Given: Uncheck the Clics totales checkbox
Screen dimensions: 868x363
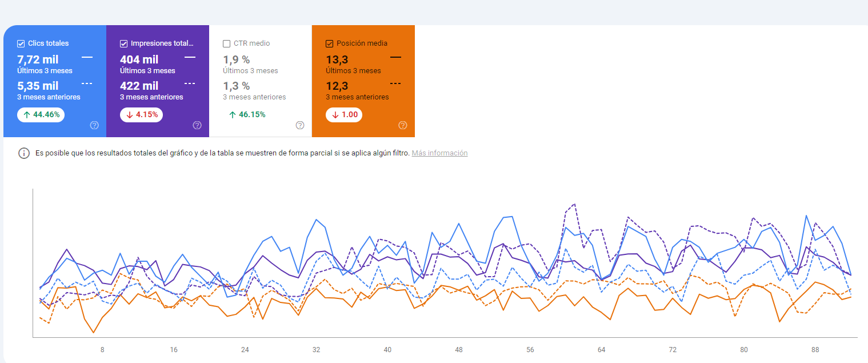Looking at the screenshot, I should pyautogui.click(x=21, y=43).
